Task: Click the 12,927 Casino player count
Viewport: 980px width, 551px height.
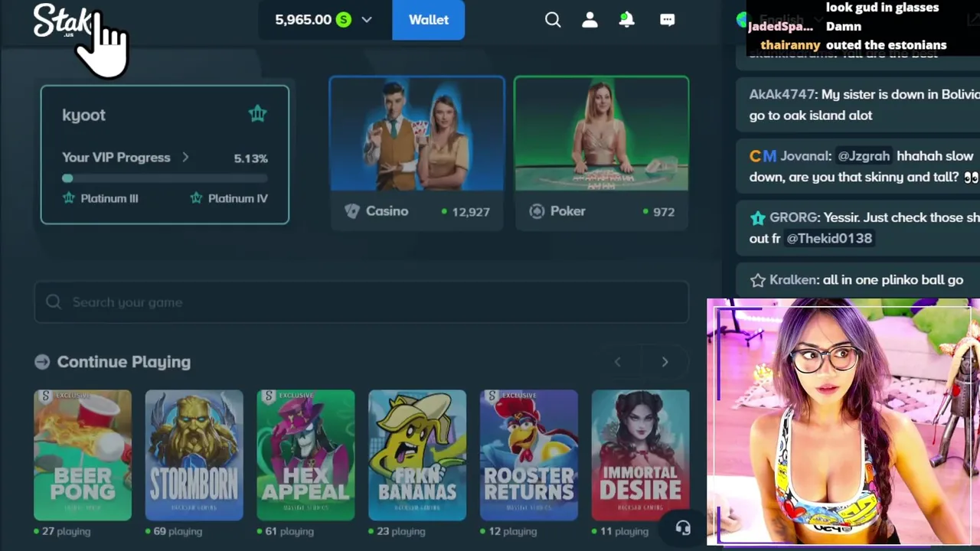Action: pyautogui.click(x=471, y=212)
